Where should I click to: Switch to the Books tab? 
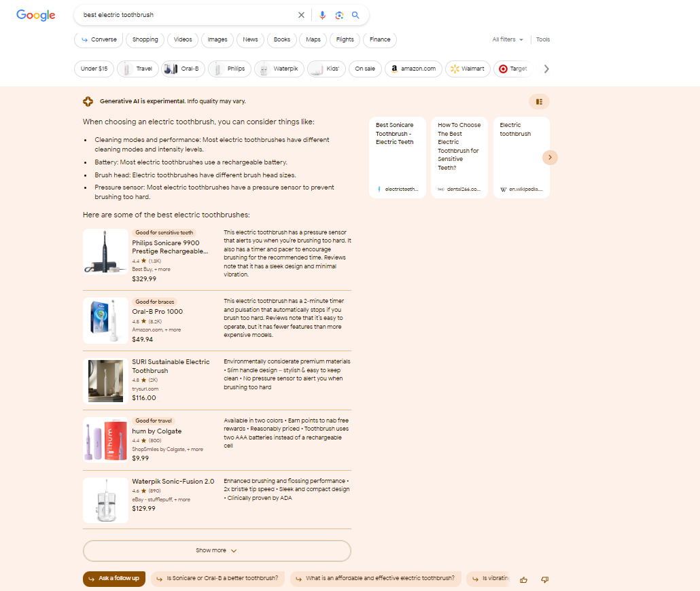(281, 39)
